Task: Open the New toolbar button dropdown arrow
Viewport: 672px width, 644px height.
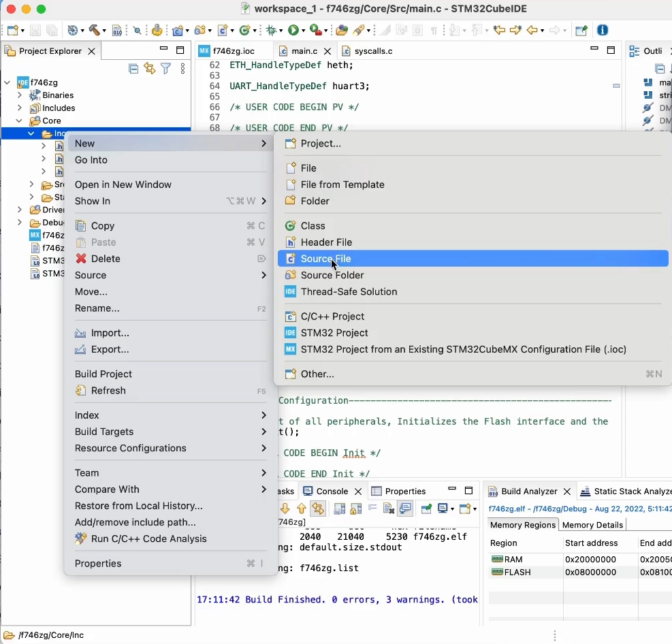Action: pos(22,30)
